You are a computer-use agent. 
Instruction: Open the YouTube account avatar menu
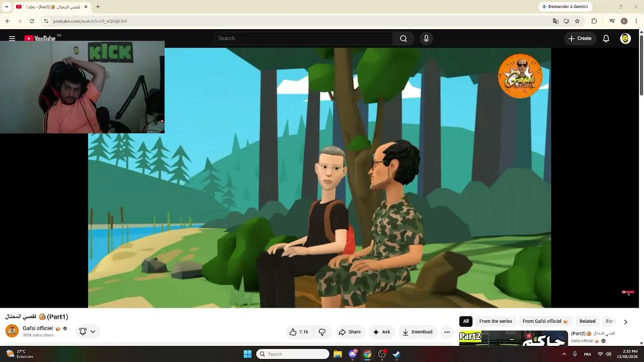pyautogui.click(x=625, y=38)
